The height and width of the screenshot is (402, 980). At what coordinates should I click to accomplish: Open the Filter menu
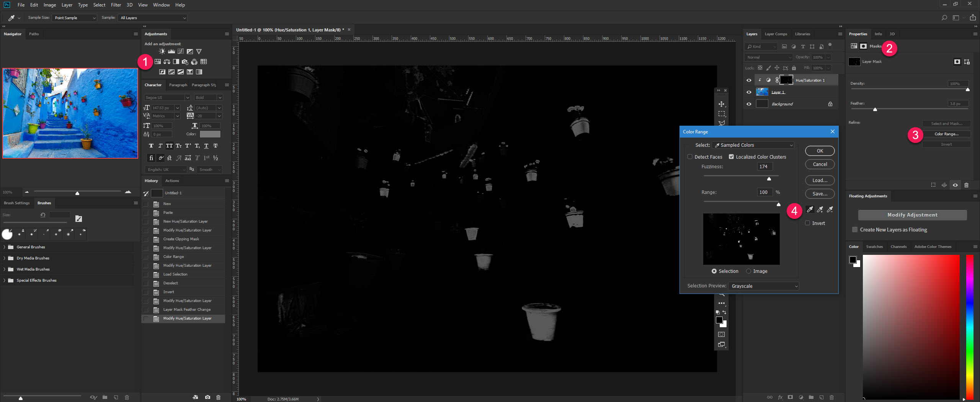pos(116,5)
